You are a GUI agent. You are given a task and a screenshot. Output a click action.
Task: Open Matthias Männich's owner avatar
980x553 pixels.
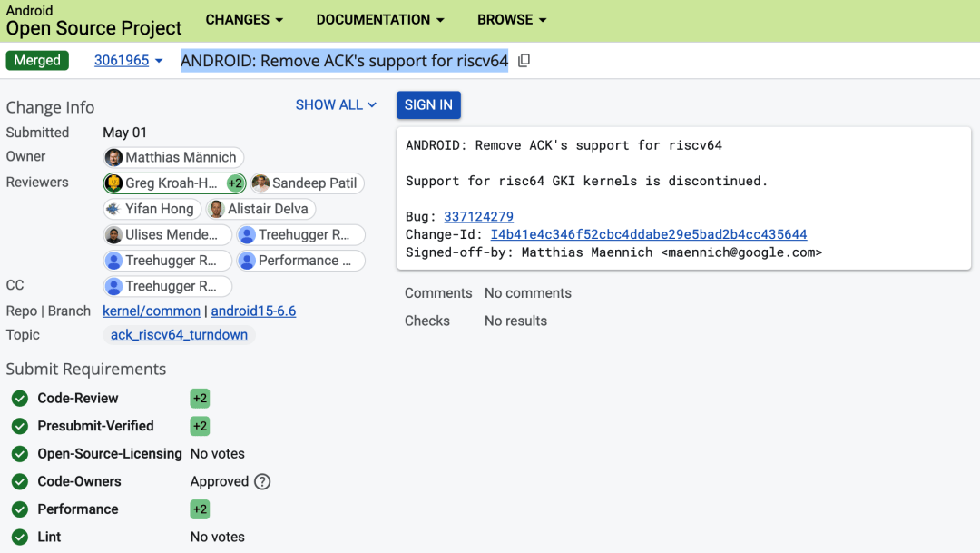[x=113, y=158]
